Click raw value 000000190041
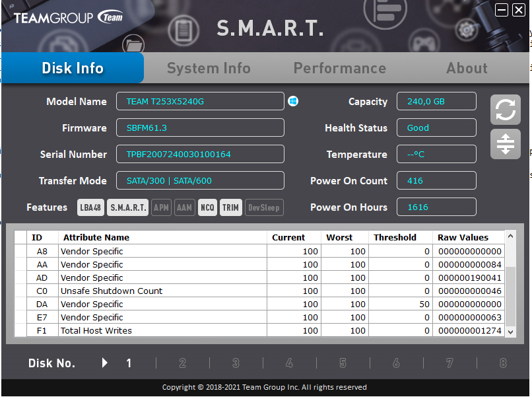Image resolution: width=532 pixels, height=397 pixels. [x=469, y=278]
